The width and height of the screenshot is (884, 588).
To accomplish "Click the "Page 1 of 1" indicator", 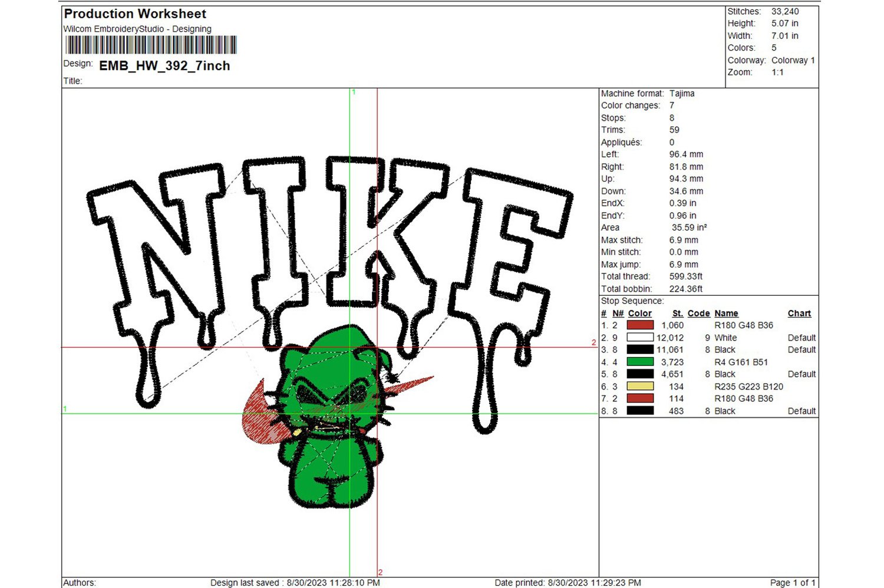I will tap(793, 583).
